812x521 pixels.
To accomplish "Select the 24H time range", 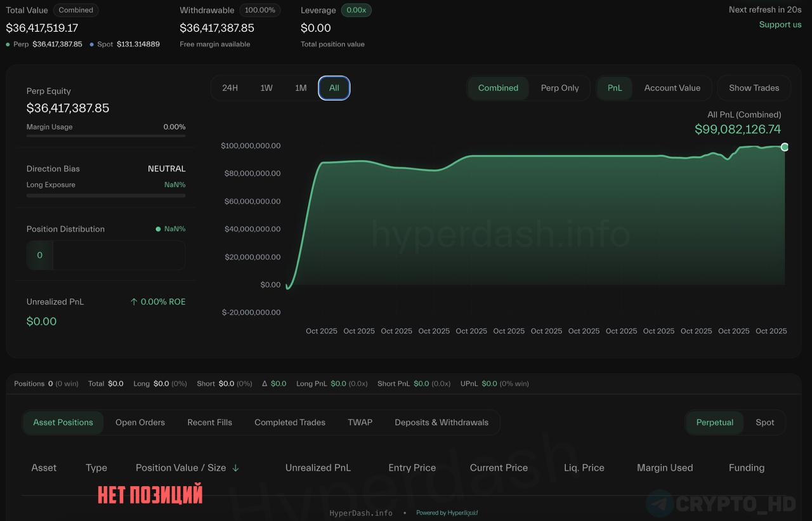I will (230, 88).
